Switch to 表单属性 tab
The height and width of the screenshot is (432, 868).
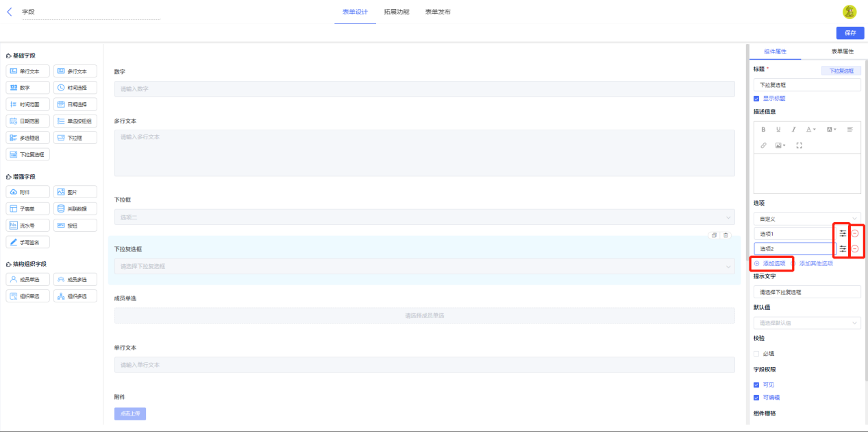point(842,51)
